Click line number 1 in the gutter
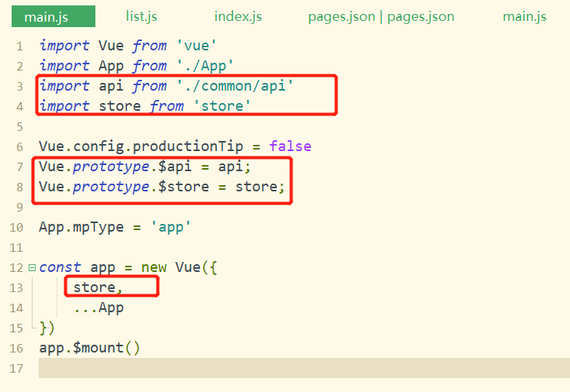Screen dimensions: 570x392 [x=19, y=46]
